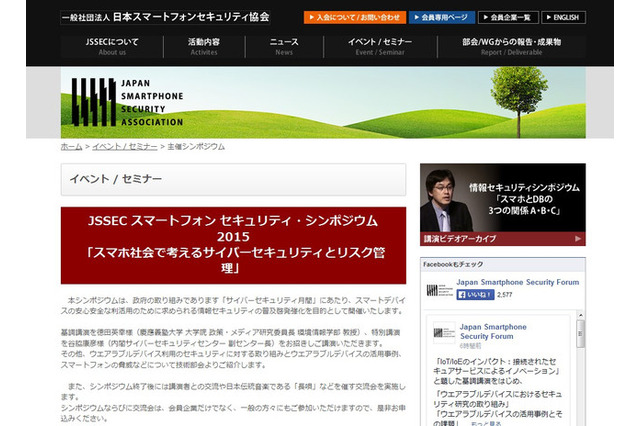
Task: Click the post author avatar thumbnail
Action: (x=444, y=333)
